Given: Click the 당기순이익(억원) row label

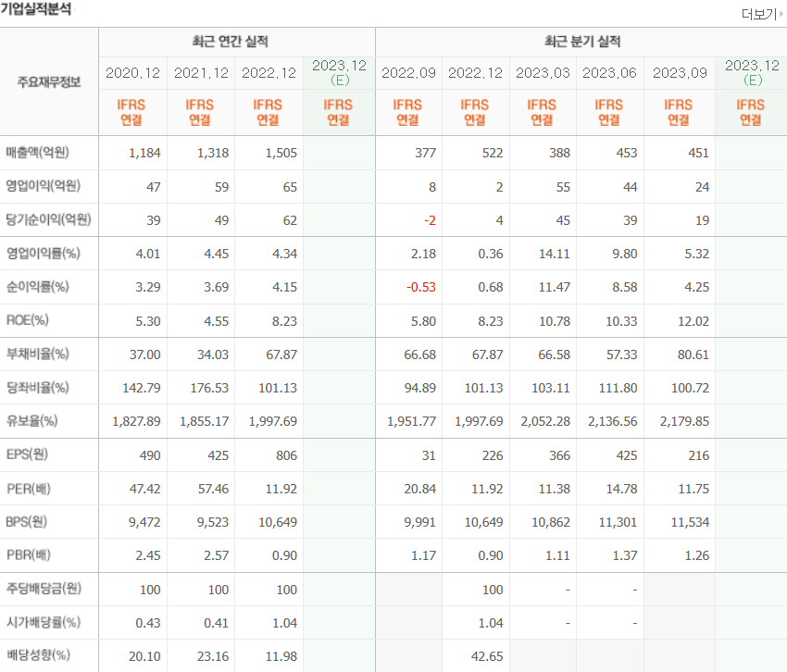Looking at the screenshot, I should pyautogui.click(x=49, y=219).
